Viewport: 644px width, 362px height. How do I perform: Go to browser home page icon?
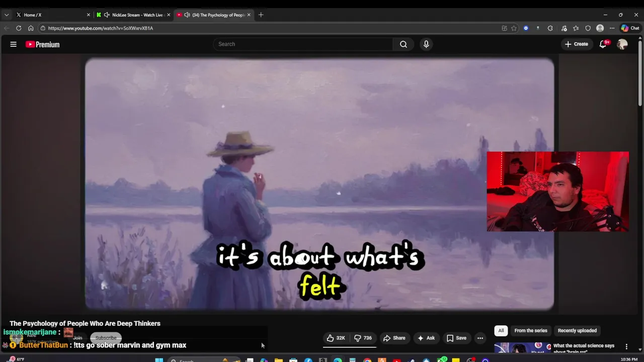click(x=31, y=28)
